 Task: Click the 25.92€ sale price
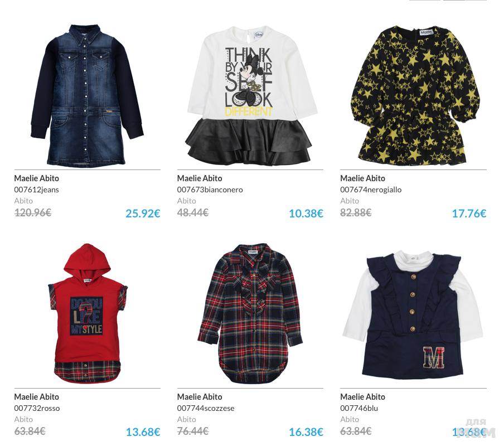coord(143,214)
